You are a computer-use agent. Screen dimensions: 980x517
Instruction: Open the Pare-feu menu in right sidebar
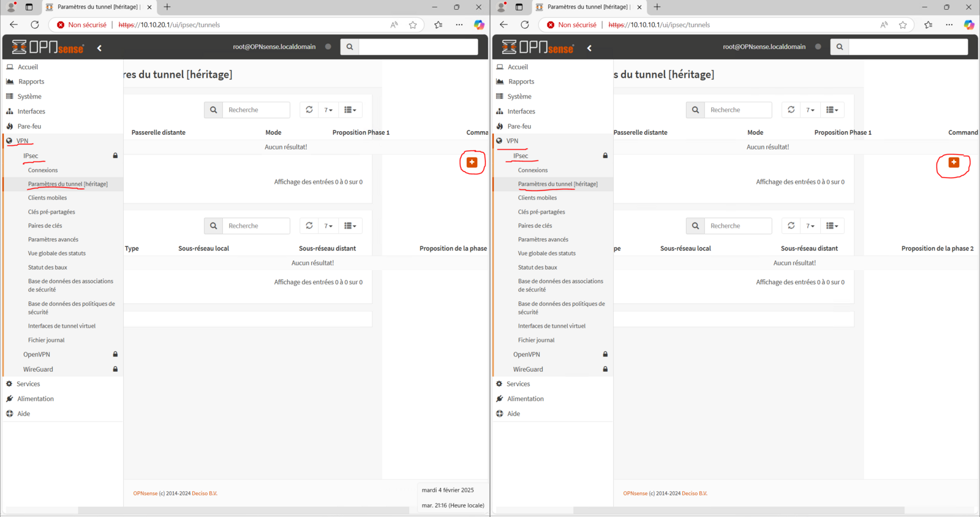[519, 126]
